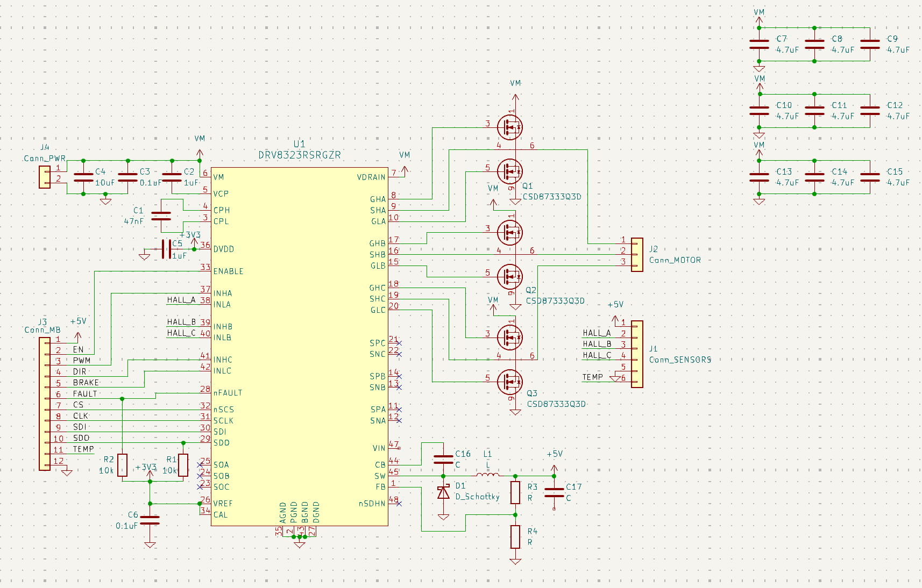Click the ground symbol below resistor R4

[515, 561]
